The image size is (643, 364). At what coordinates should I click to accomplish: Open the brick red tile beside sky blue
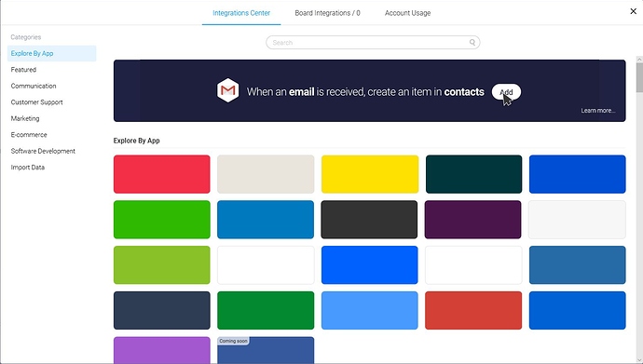point(473,310)
